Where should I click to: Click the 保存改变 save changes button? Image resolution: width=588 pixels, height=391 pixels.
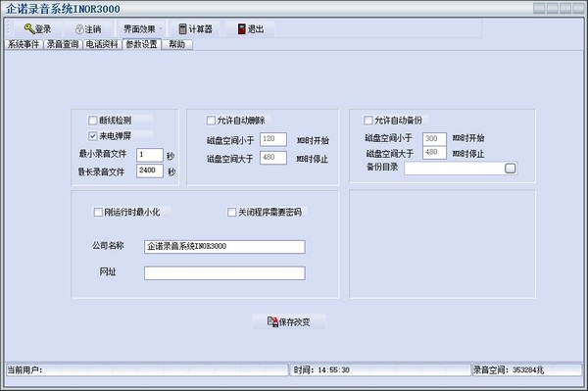pos(289,321)
